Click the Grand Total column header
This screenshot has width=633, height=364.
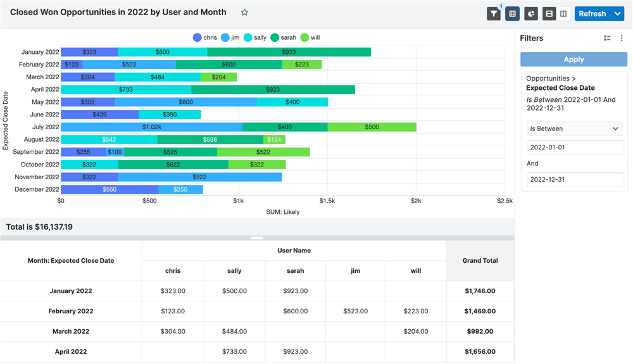[x=480, y=261]
